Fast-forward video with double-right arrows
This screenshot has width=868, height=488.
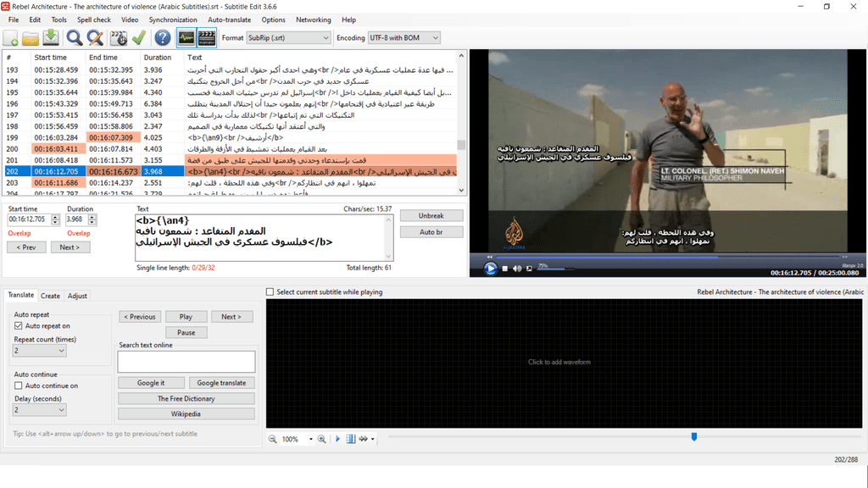point(845,257)
